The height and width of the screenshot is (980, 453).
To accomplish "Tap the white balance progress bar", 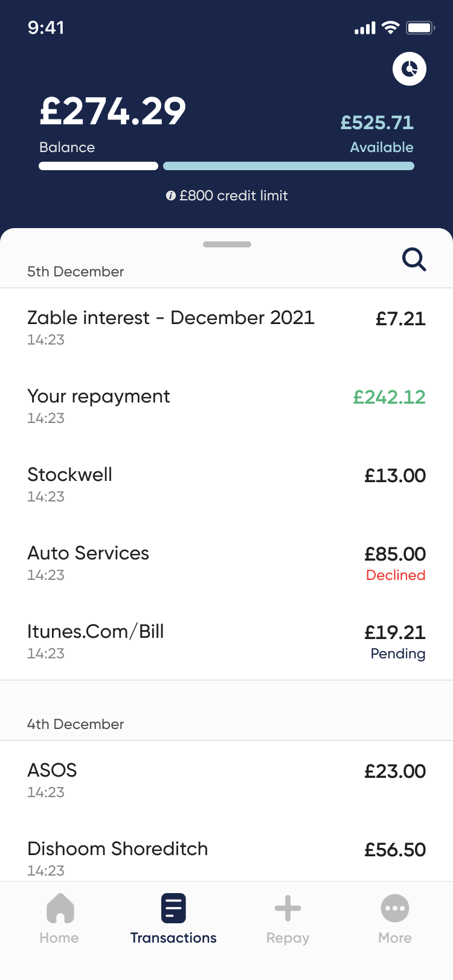I will pos(98,166).
